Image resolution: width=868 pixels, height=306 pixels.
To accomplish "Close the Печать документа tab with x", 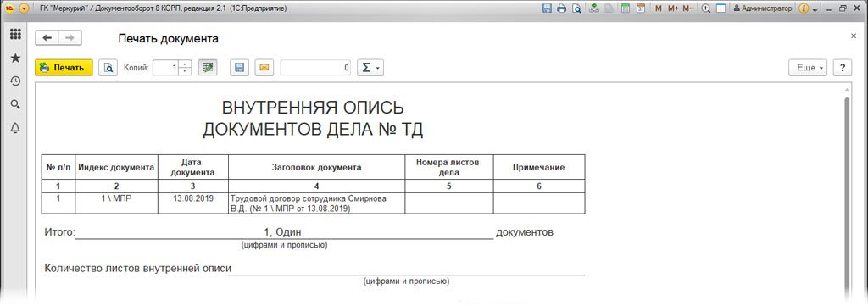I will (x=853, y=36).
